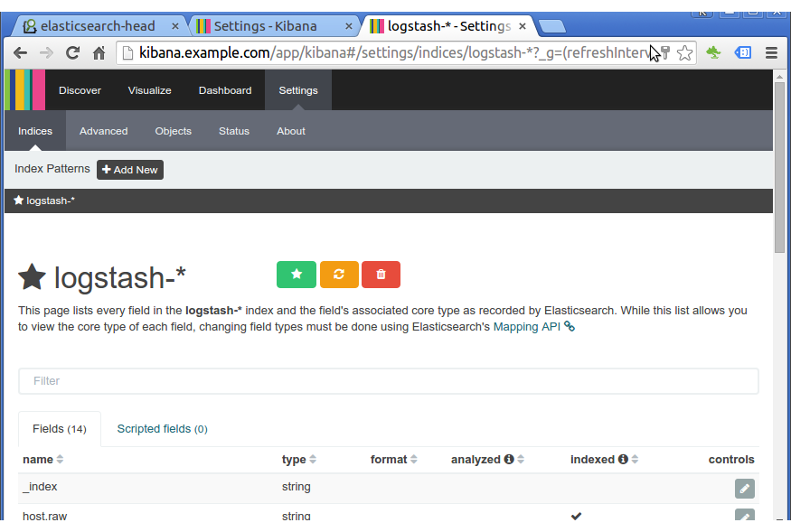The image size is (791, 532).
Task: Click the 'string' type of _index row
Action: [x=297, y=487]
